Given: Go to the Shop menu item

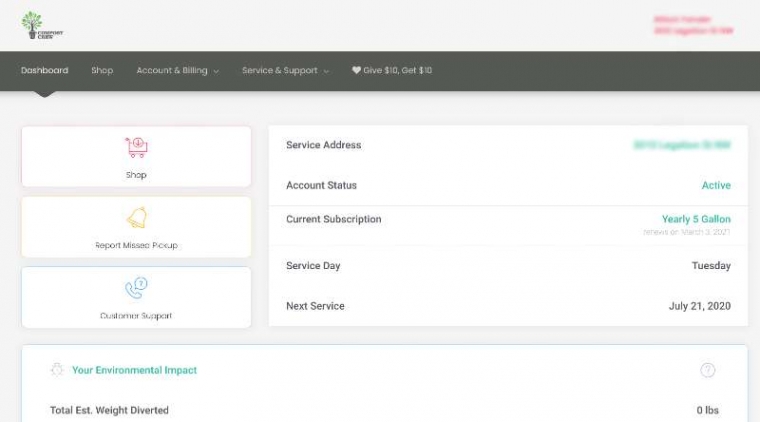Looking at the screenshot, I should pyautogui.click(x=102, y=70).
